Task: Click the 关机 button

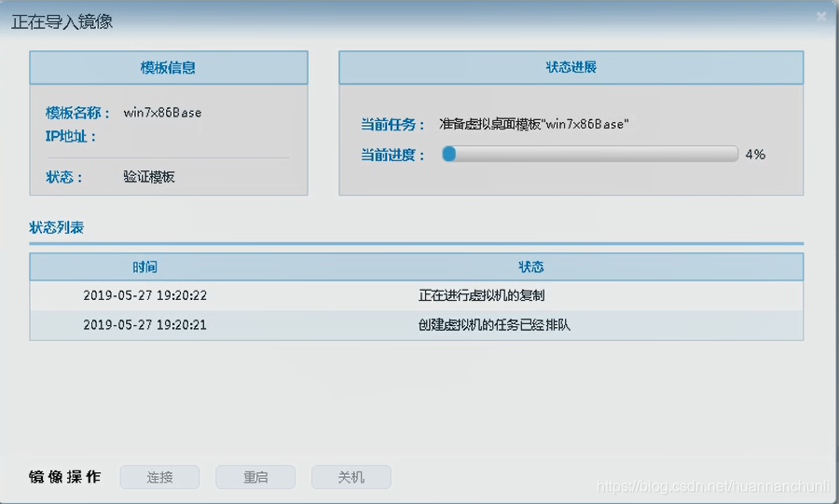Action: [x=351, y=477]
